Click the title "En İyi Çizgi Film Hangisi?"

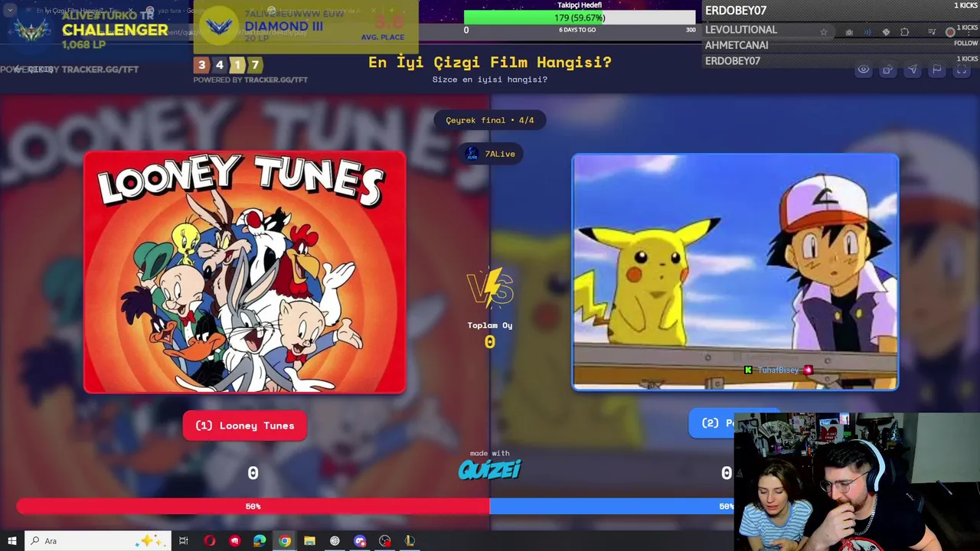pos(490,62)
